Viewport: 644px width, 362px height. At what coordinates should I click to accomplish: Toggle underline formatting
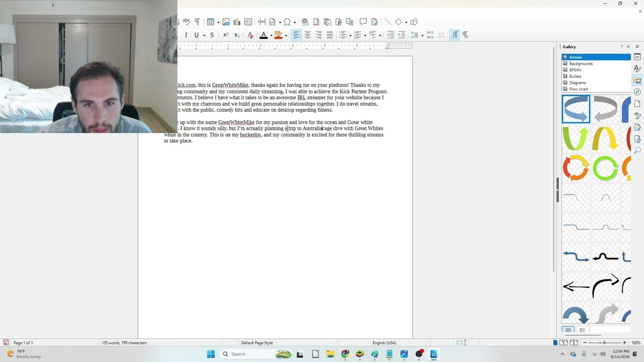[x=196, y=35]
